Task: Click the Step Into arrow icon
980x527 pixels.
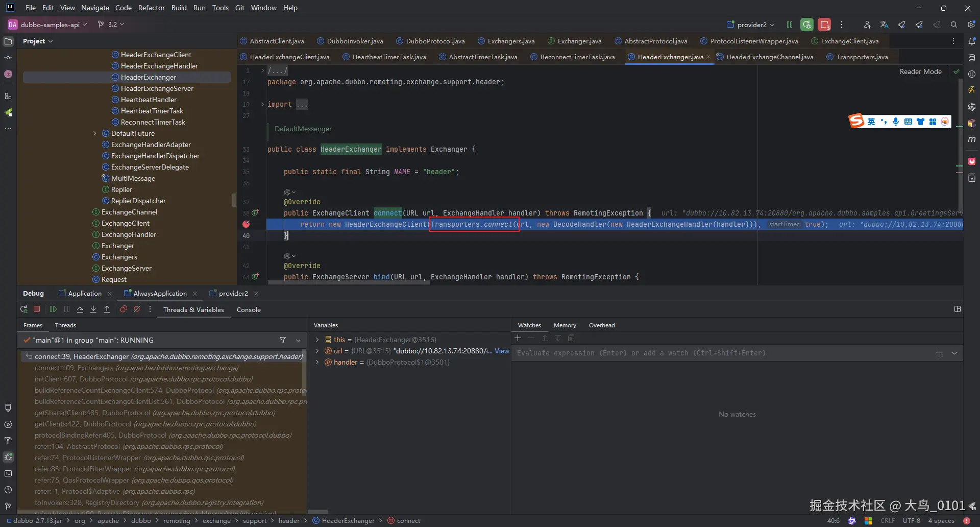Action: [x=93, y=309]
